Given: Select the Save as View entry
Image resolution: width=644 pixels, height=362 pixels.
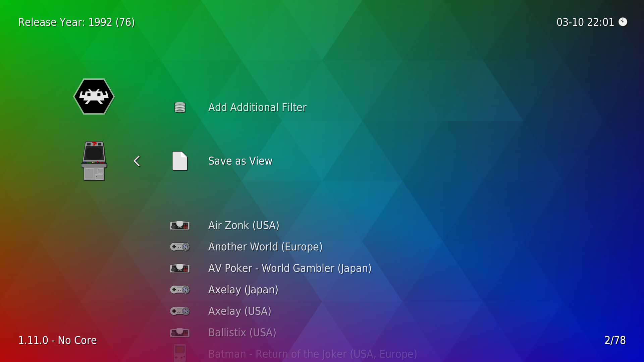Looking at the screenshot, I should (x=240, y=161).
